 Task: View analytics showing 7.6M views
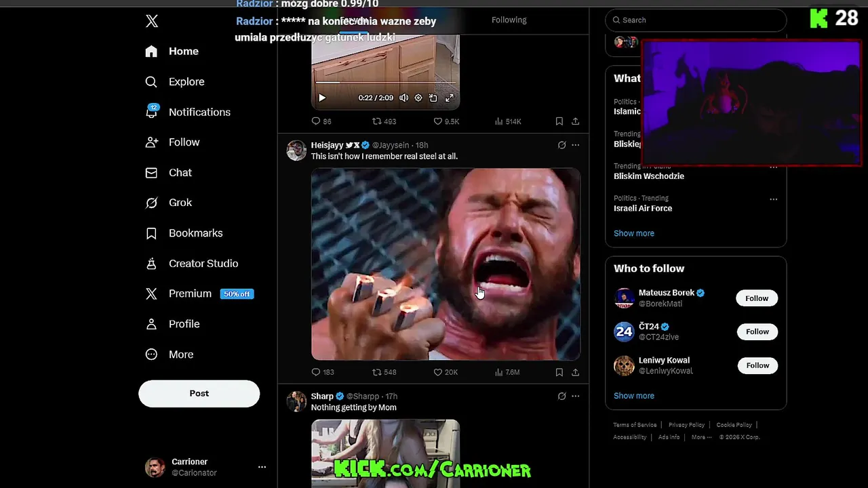tap(507, 372)
